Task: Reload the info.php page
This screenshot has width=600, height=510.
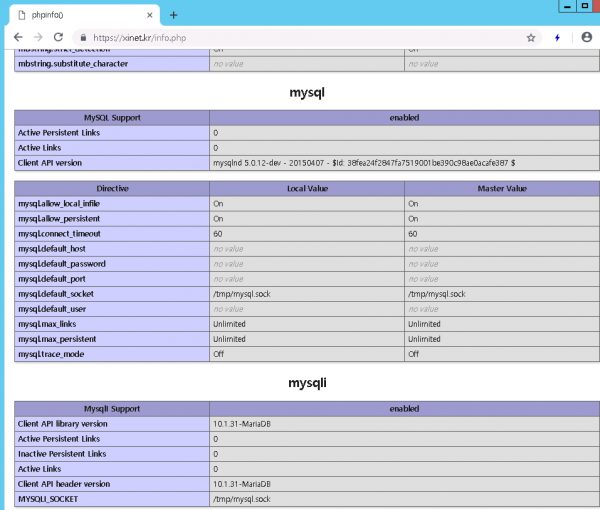Action: [58, 37]
